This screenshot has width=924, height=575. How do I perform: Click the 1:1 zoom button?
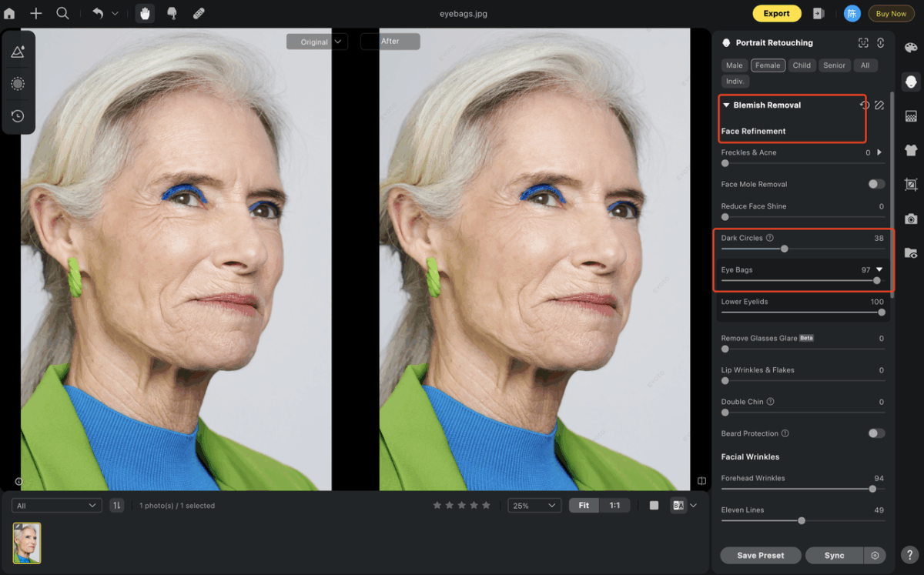click(x=614, y=506)
